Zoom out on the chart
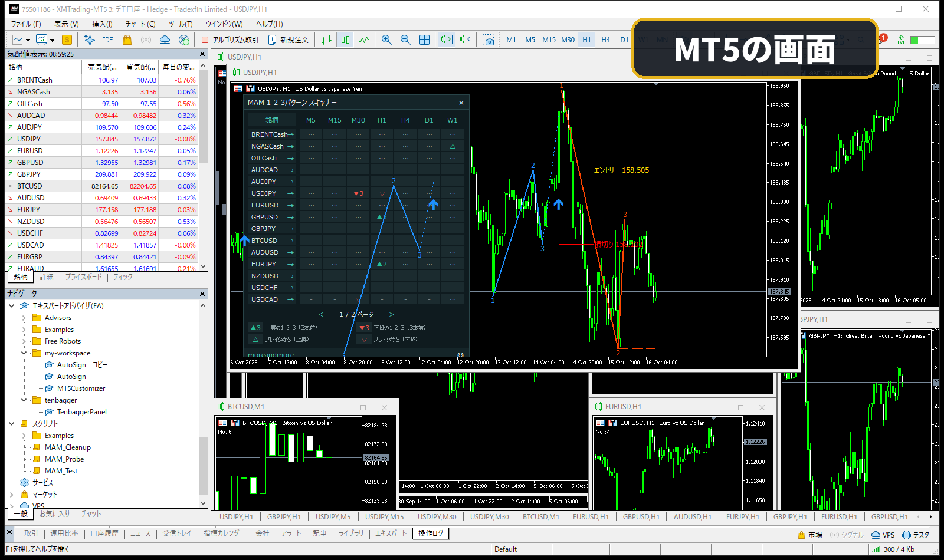This screenshot has width=944, height=560. pos(405,40)
